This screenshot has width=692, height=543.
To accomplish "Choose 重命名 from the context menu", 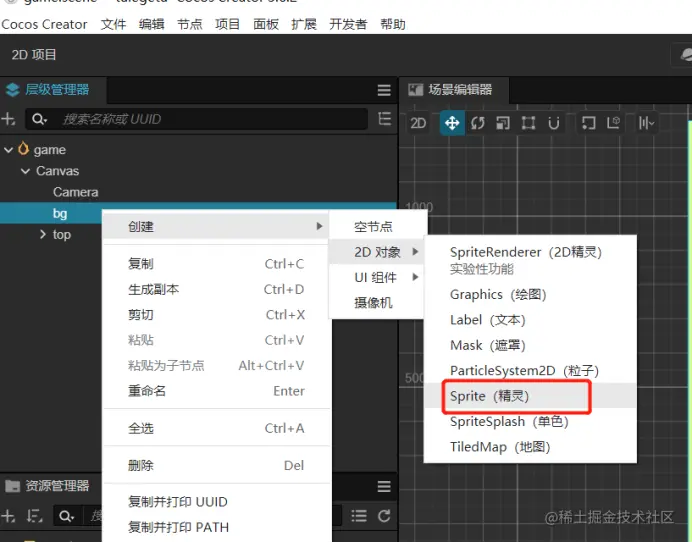I will 216,391.
